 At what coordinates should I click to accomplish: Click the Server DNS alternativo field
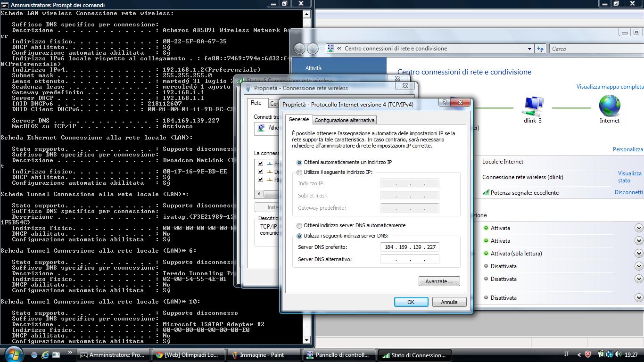410,259
